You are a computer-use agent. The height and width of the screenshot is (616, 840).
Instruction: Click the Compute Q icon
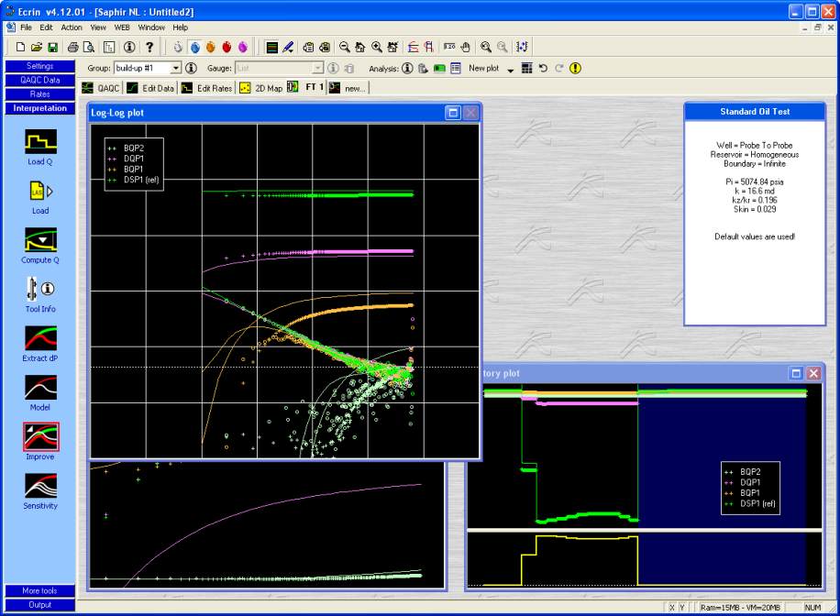[40, 240]
